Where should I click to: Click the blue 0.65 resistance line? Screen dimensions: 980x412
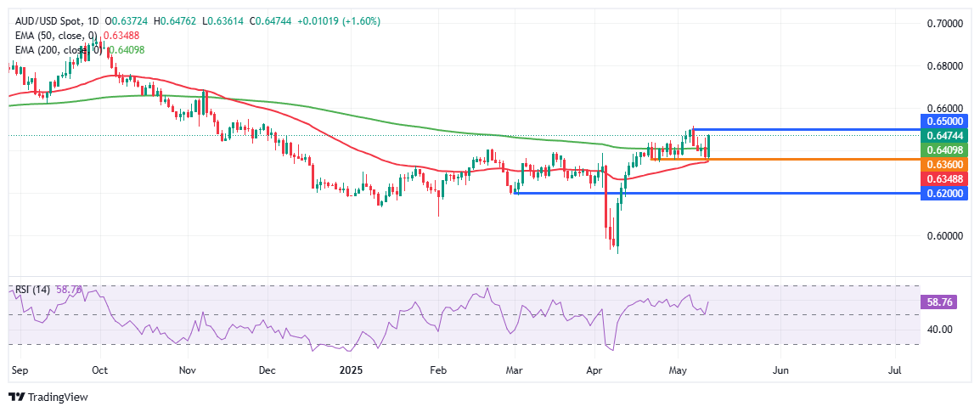[807, 129]
